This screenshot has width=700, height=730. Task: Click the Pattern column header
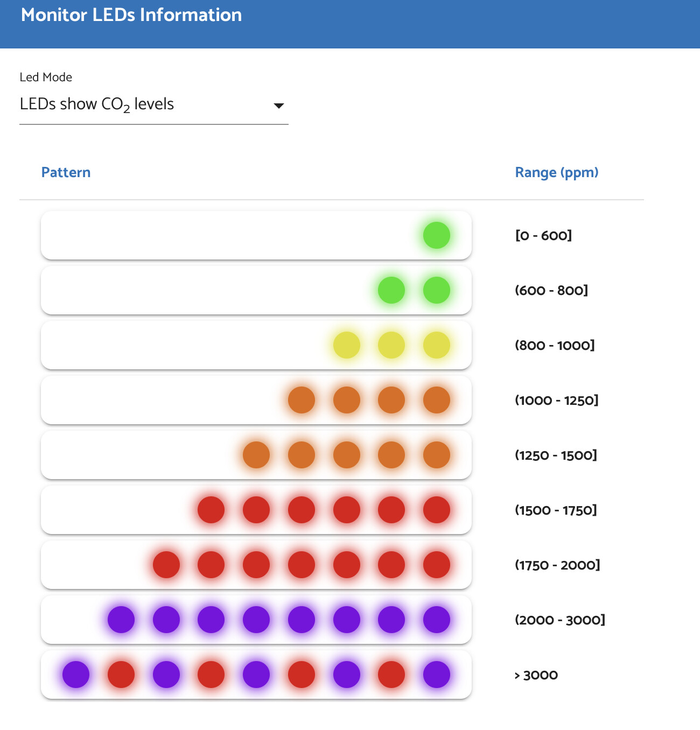66,172
